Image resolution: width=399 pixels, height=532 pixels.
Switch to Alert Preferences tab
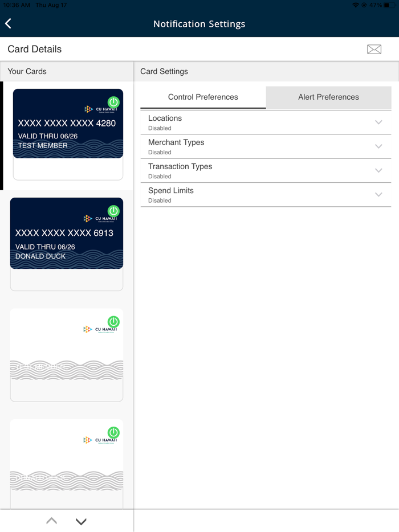pos(328,97)
